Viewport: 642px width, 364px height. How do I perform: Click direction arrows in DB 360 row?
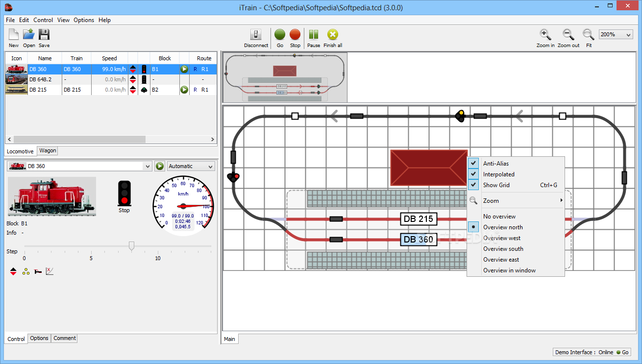tap(133, 69)
